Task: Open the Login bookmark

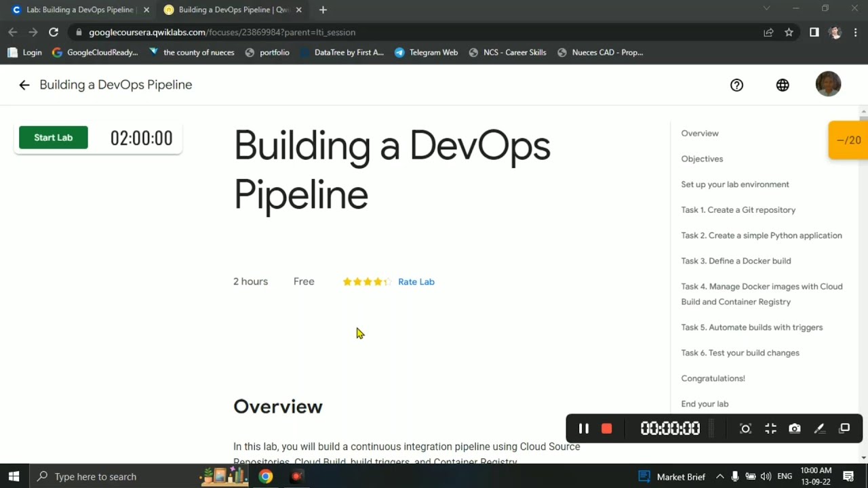Action: [24, 52]
